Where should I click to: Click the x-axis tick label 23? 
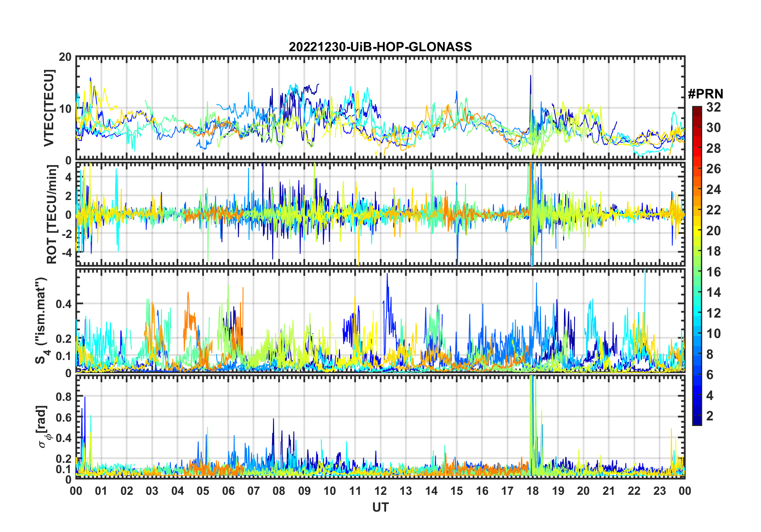click(659, 491)
